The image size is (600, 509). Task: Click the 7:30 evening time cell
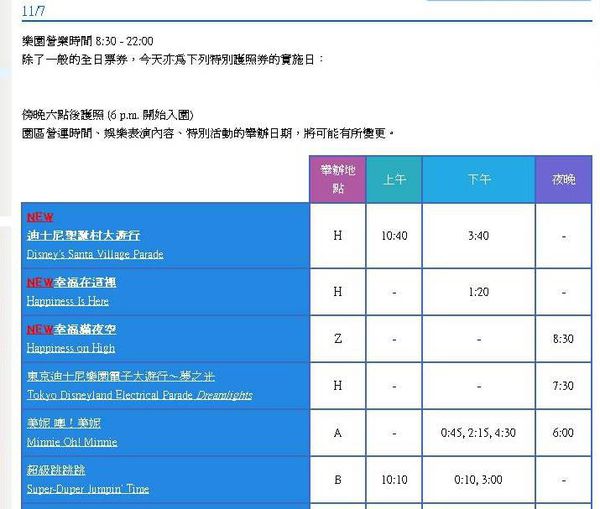tap(564, 386)
